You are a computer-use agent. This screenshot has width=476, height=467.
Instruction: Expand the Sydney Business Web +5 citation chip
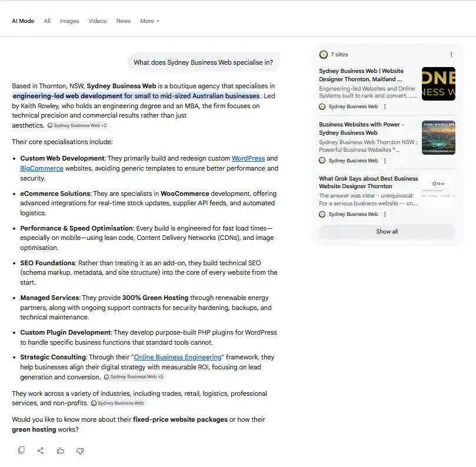click(134, 376)
